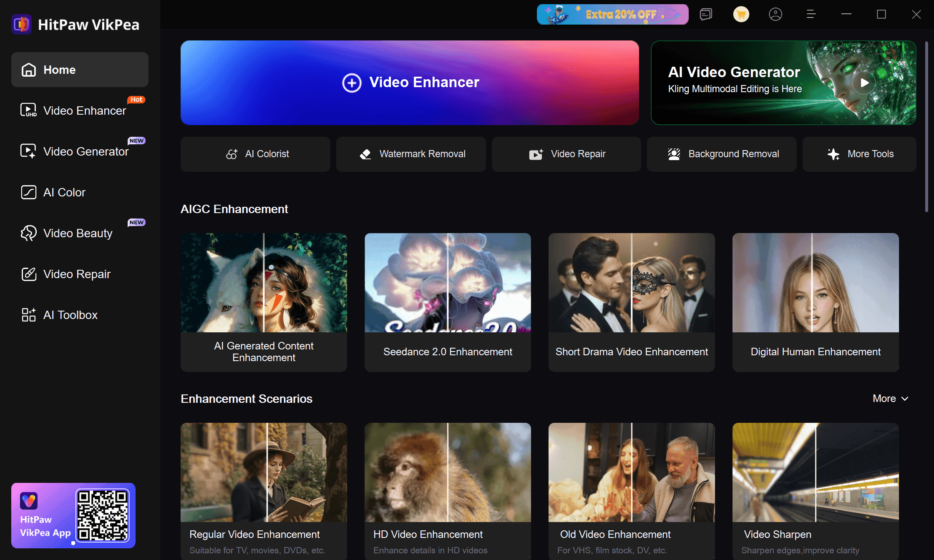The height and width of the screenshot is (560, 934).
Task: Click the AI Toolbox grid icon in sidebar
Action: (29, 315)
